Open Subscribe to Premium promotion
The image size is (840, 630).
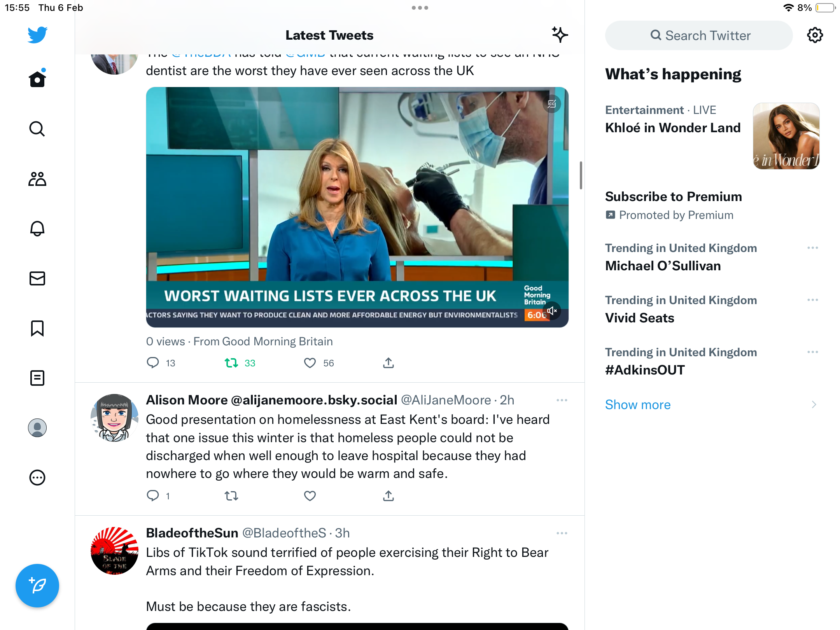674,197
